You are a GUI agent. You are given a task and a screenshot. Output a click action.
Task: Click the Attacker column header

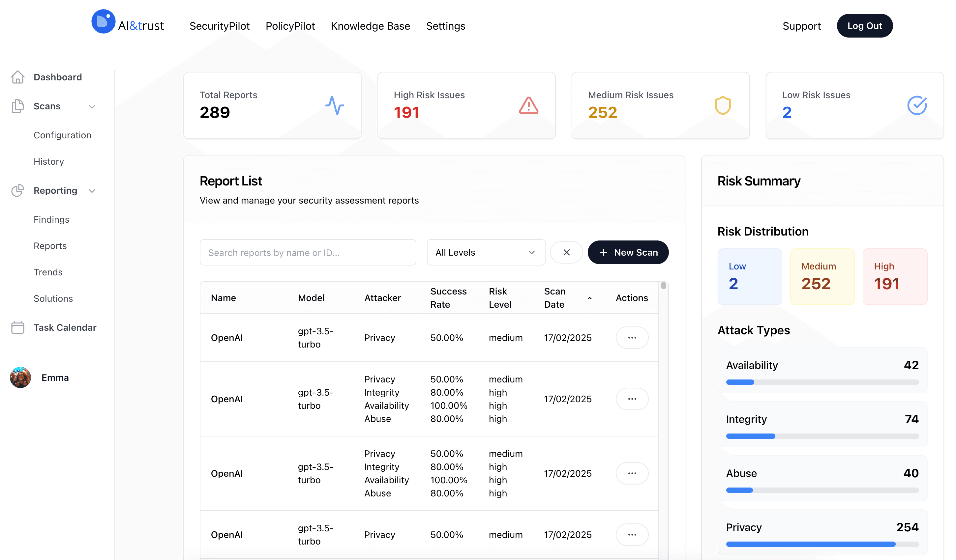point(382,298)
